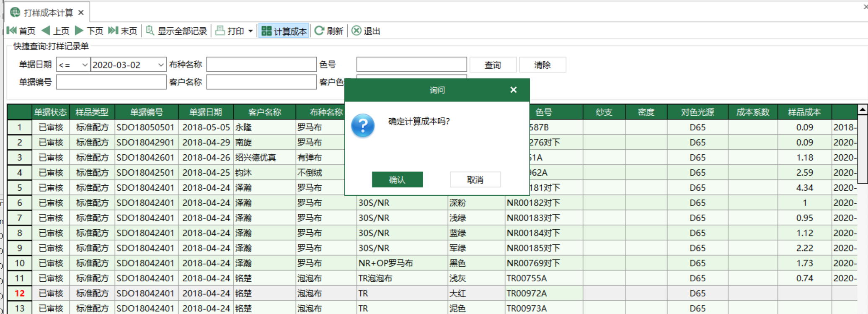Screen dimensions: 868x314
Task: Click customer cell 永隆
Action: 265,127
